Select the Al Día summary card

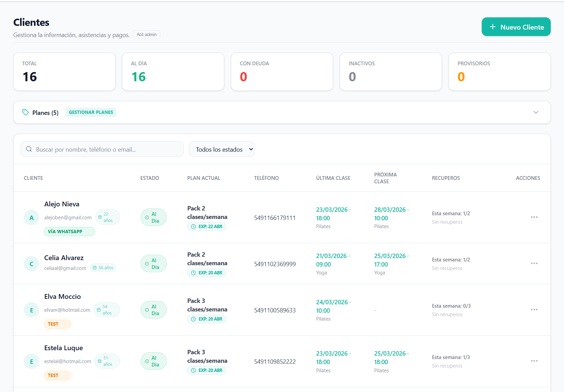pos(173,72)
